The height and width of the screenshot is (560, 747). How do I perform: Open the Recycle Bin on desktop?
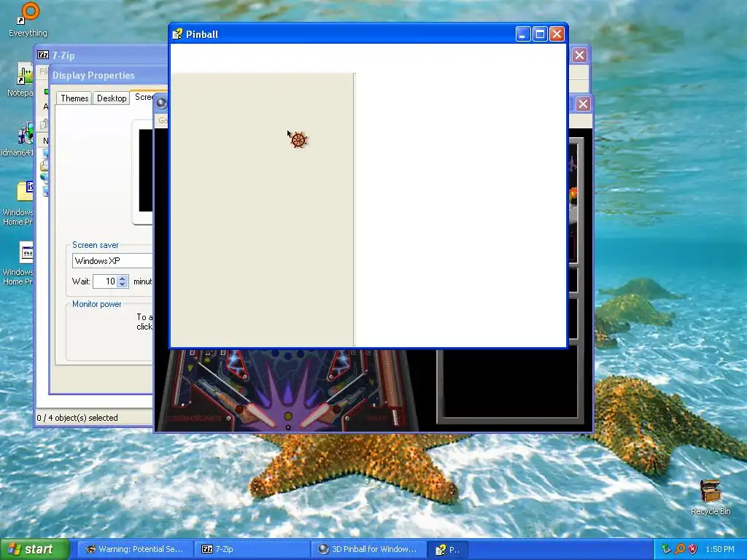(x=711, y=497)
